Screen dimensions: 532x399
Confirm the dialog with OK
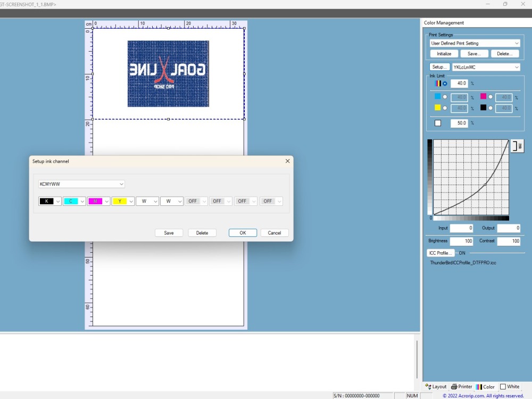click(243, 233)
